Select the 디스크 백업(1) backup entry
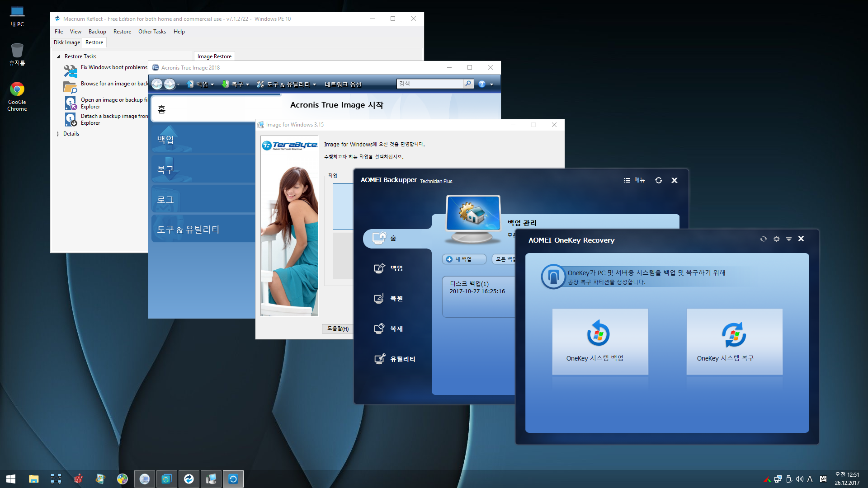Screen dimensions: 868x488 [x=478, y=297]
